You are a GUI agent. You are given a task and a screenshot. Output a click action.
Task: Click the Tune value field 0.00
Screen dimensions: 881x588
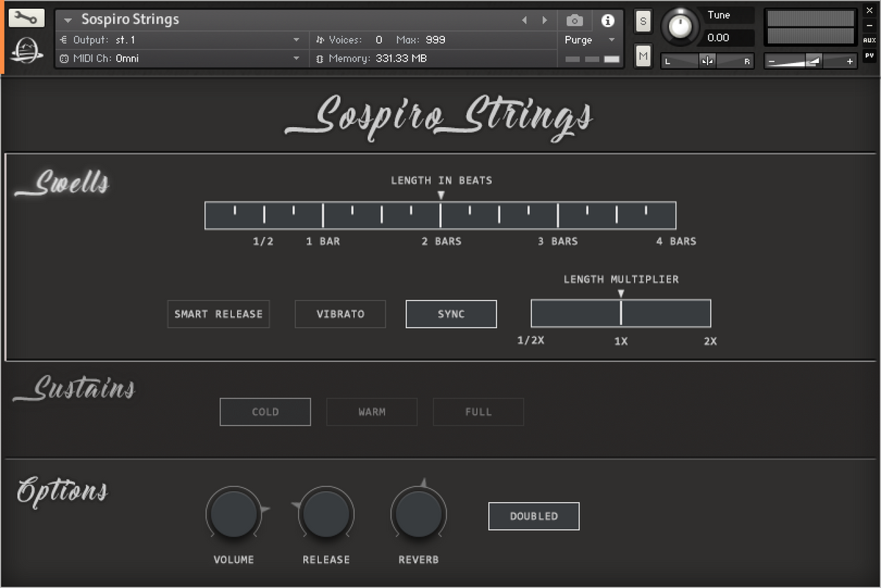[726, 37]
